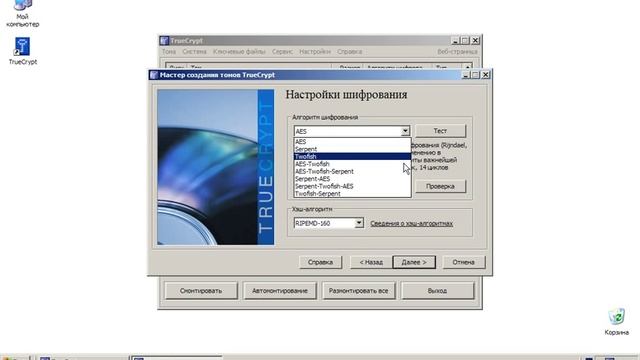Click the Справка button in wizard

320,262
